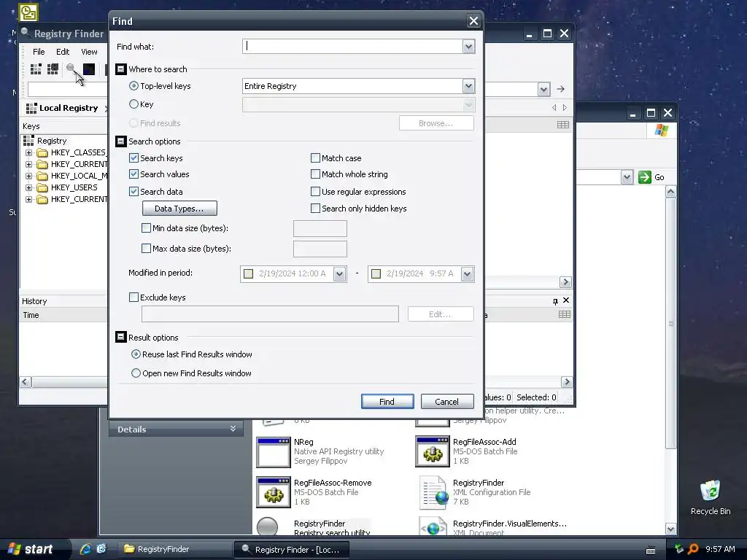Open Registry Finder address bar dropdown
Viewport: 747px width, 560px height.
(x=543, y=89)
